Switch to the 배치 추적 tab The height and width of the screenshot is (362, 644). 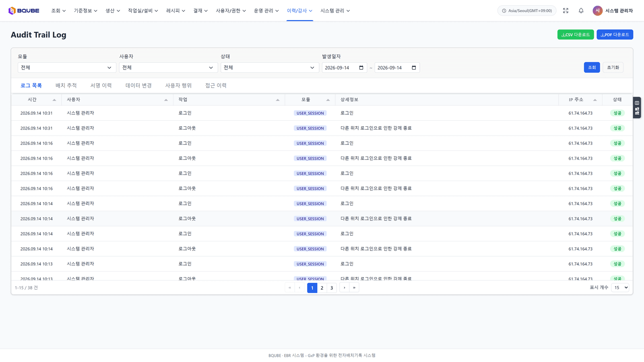[x=66, y=86]
